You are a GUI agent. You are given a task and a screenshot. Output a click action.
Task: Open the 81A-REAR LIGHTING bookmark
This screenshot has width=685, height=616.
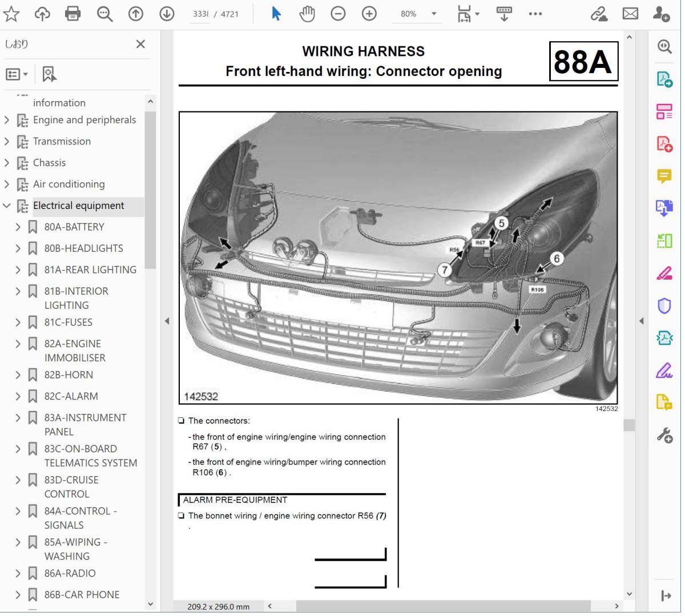pyautogui.click(x=90, y=270)
